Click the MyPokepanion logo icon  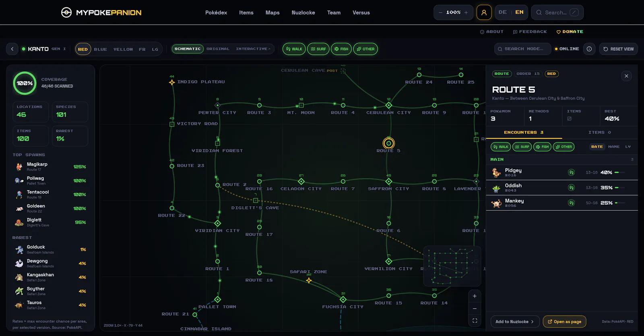pyautogui.click(x=66, y=12)
